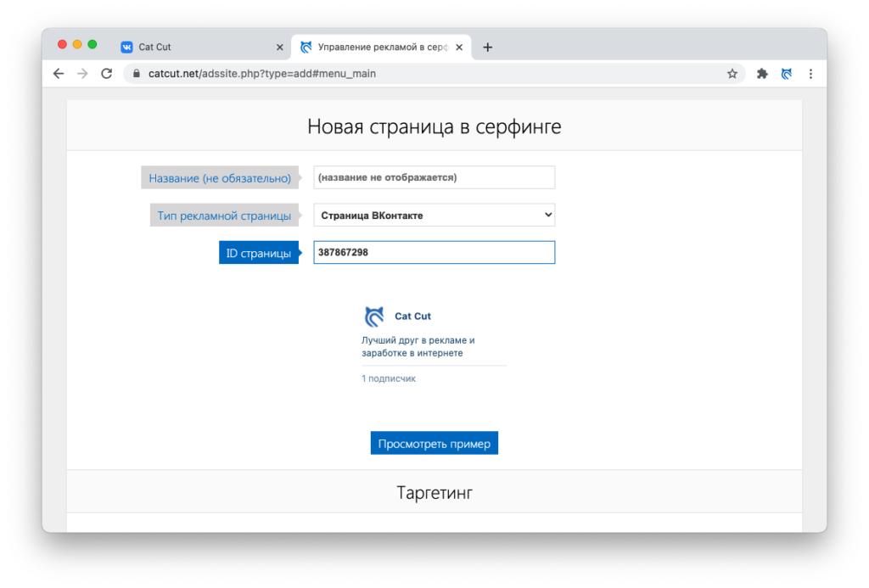Open the Chrome three-dot menu
Image resolution: width=869 pixels, height=588 pixels.
point(810,74)
